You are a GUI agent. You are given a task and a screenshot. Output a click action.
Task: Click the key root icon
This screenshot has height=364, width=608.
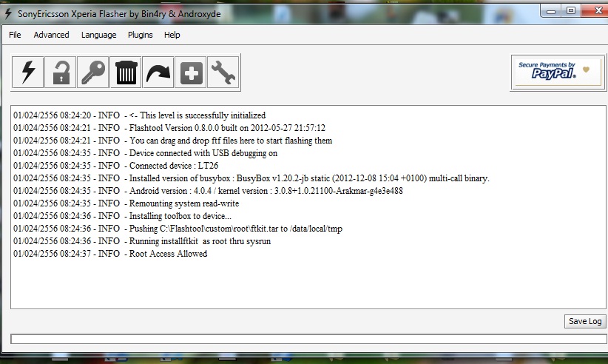coord(92,72)
